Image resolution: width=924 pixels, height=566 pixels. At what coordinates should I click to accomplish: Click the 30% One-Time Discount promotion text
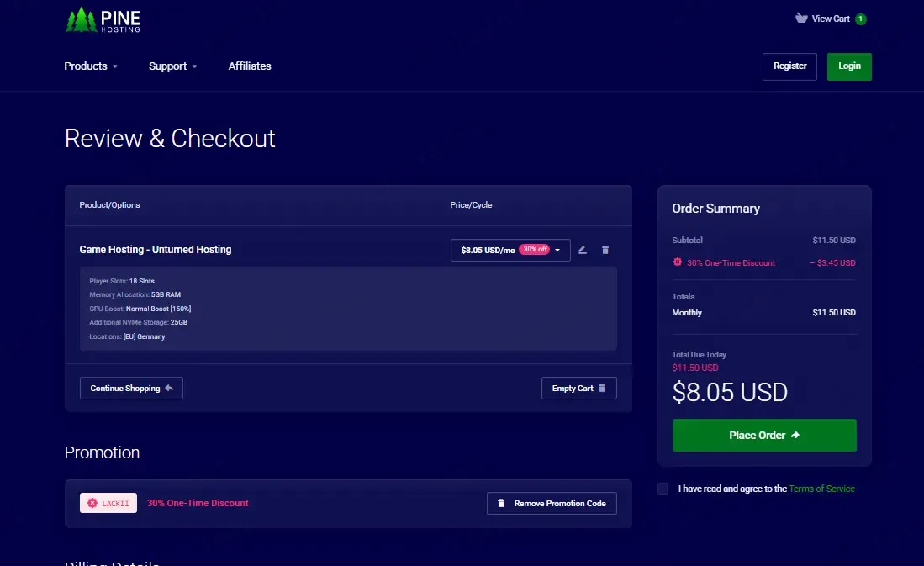coord(198,503)
